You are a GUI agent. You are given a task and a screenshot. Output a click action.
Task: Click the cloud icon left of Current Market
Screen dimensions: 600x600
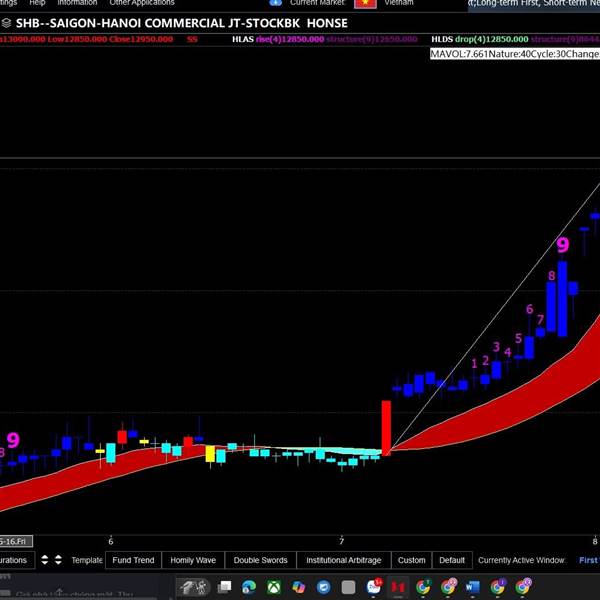tap(275, 3)
